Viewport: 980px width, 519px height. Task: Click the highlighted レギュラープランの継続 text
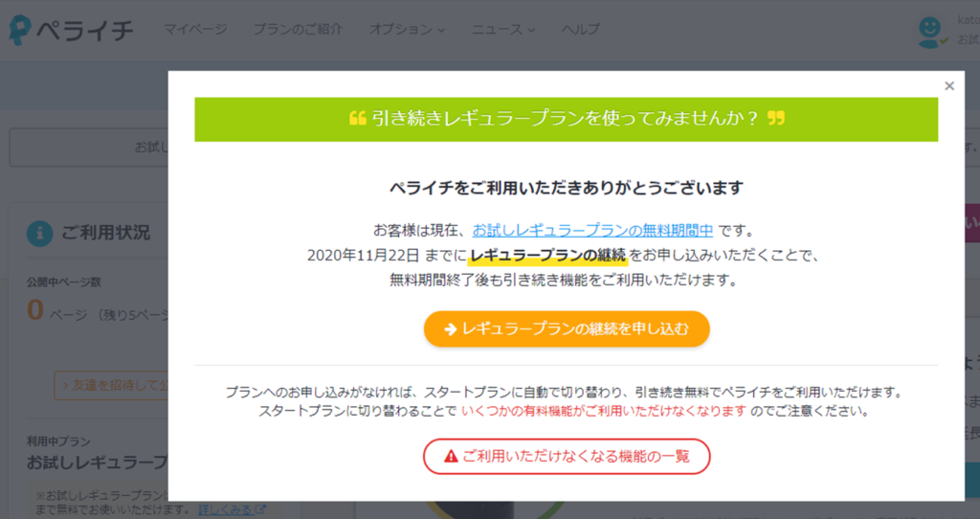(x=547, y=255)
